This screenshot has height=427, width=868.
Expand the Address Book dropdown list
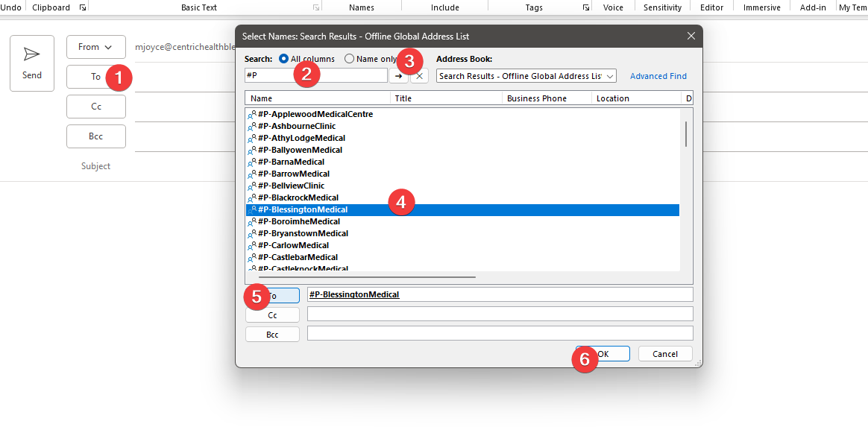pos(610,76)
